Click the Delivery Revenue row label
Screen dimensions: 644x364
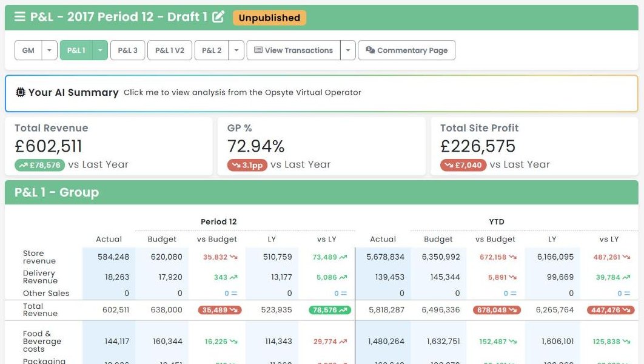pyautogui.click(x=40, y=277)
